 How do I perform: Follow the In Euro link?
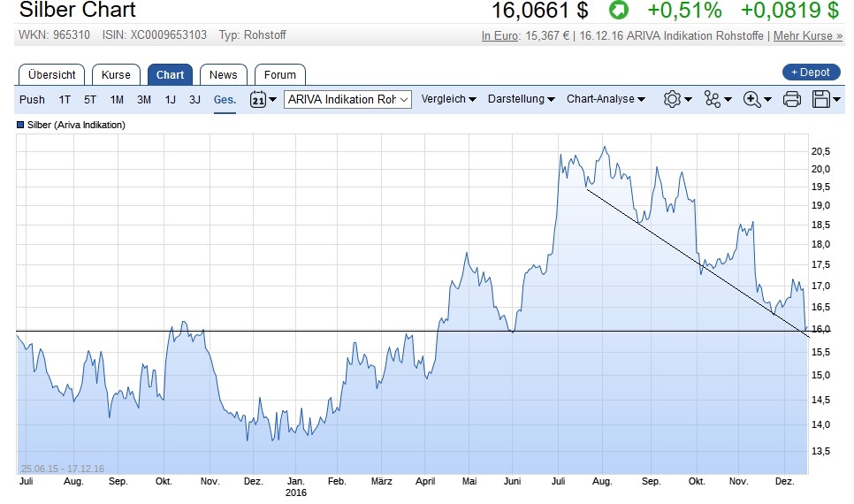click(x=500, y=36)
